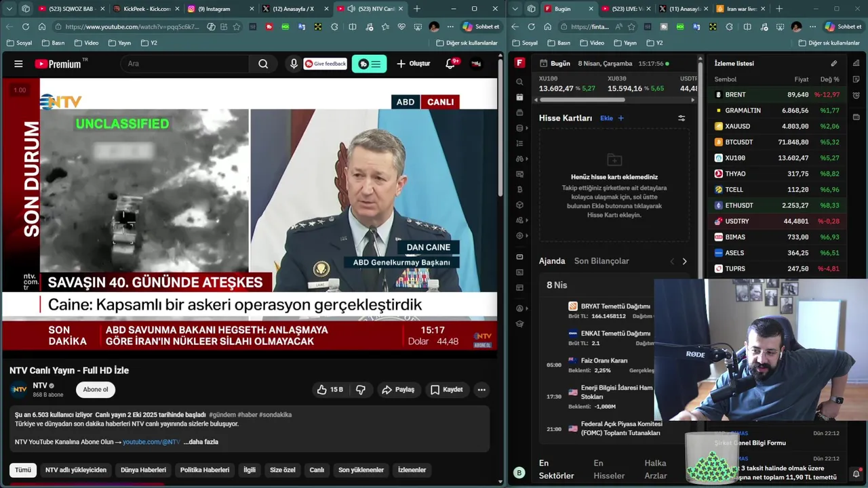Open the calendar icon in Fintables sidebar

click(519, 97)
